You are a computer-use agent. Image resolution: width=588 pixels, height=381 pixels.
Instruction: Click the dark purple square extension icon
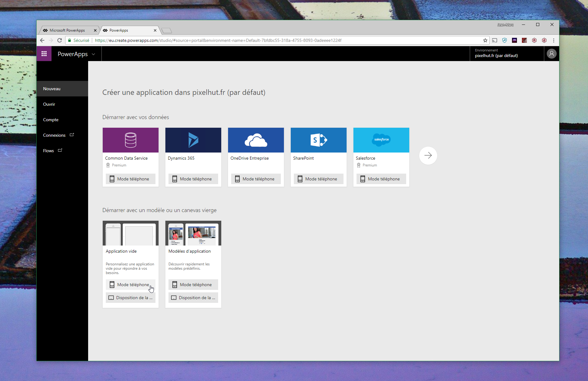(x=514, y=40)
